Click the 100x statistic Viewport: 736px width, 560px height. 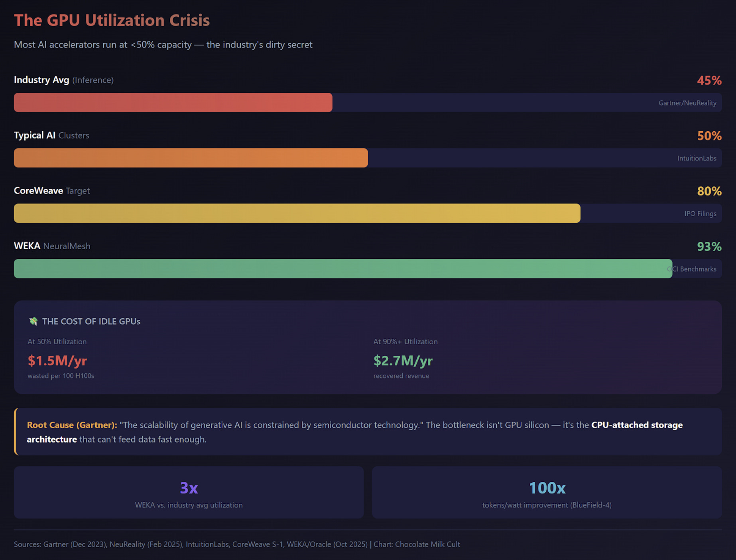pos(547,488)
